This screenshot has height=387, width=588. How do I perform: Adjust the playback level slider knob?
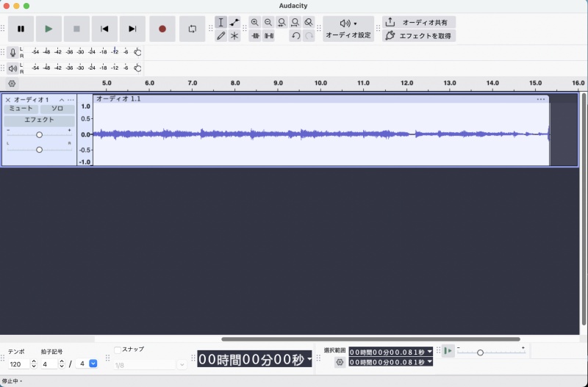(138, 68)
